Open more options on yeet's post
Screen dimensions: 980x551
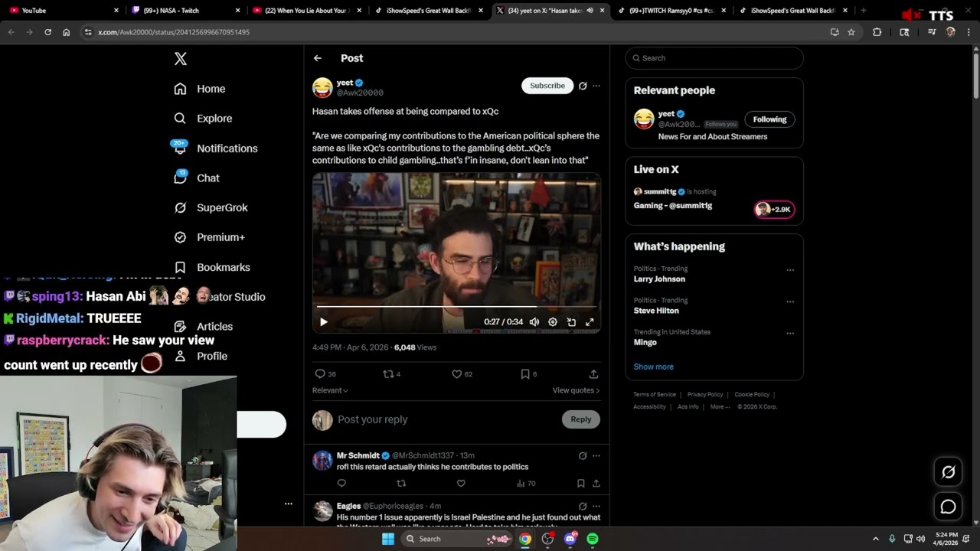596,86
